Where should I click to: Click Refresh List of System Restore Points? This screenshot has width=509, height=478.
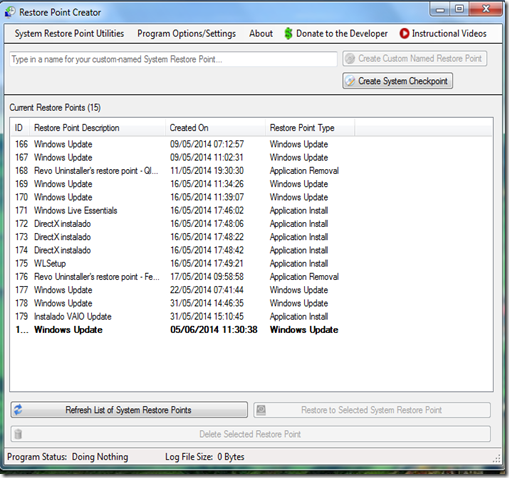click(129, 410)
